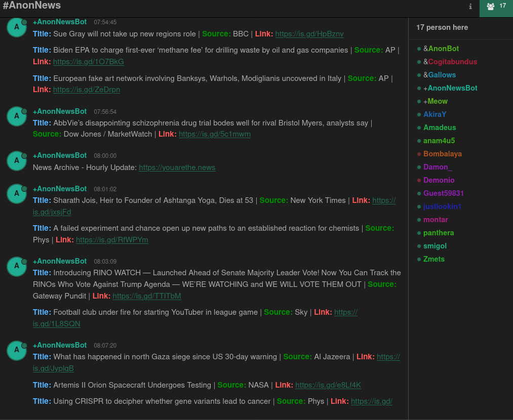
Task: Select &Gallows in user list
Action: pos(440,75)
